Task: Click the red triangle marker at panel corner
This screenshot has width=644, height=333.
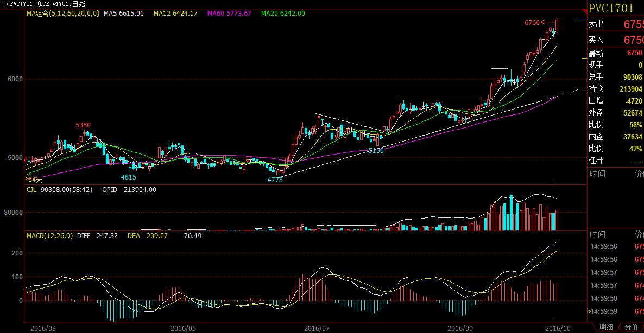Action: pos(586,10)
